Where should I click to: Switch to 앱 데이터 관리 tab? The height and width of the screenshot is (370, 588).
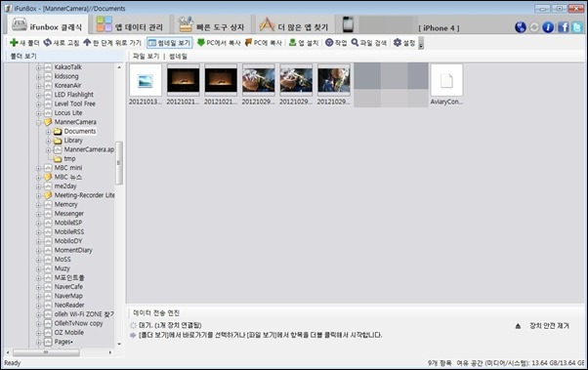pyautogui.click(x=129, y=25)
